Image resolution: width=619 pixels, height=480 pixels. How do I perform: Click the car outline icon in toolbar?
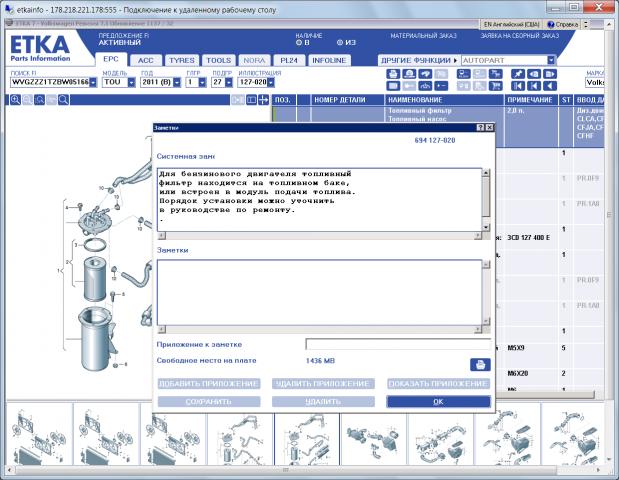coord(425,86)
